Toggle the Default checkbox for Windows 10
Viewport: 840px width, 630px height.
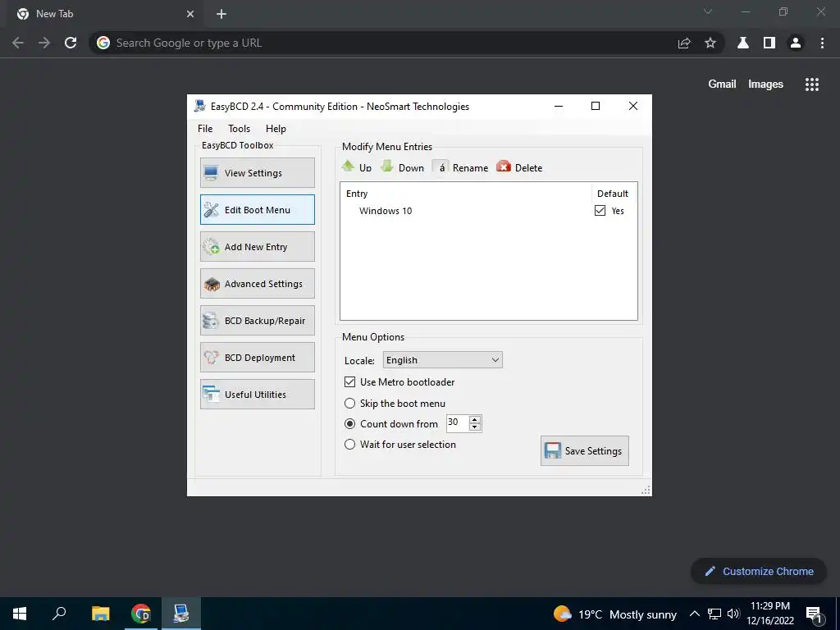[x=600, y=211]
